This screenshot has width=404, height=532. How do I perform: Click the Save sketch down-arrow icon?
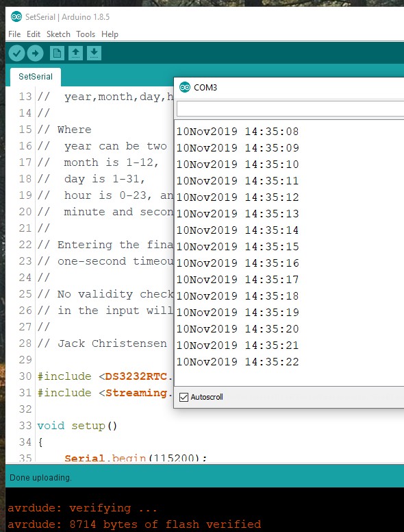point(94,53)
